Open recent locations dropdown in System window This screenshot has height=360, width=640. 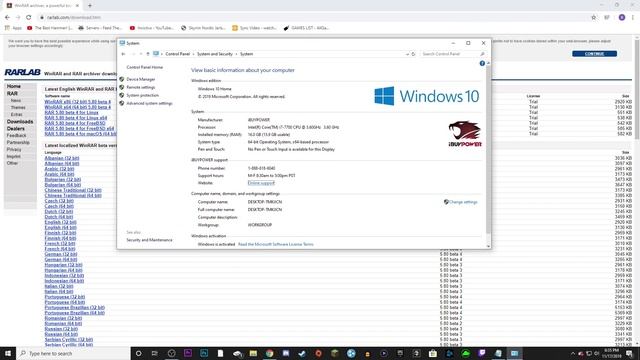(141, 54)
